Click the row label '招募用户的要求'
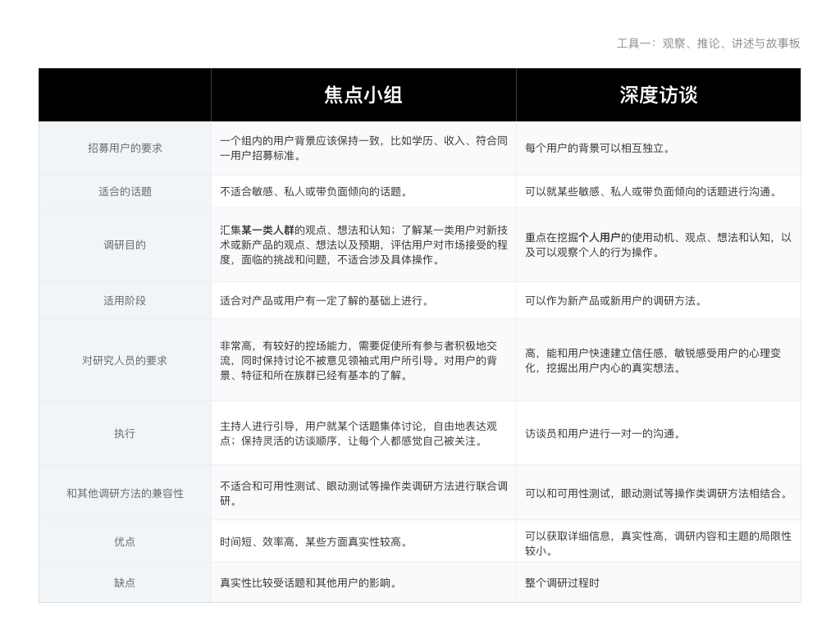The width and height of the screenshot is (840, 630). pos(125,148)
